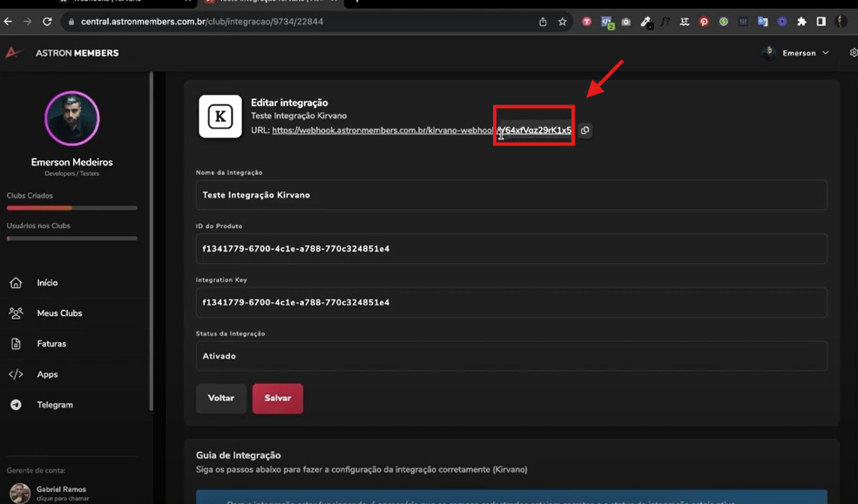Viewport: 858px width, 504px height.
Task: Click the Kirvano K logo icon
Action: [x=220, y=117]
